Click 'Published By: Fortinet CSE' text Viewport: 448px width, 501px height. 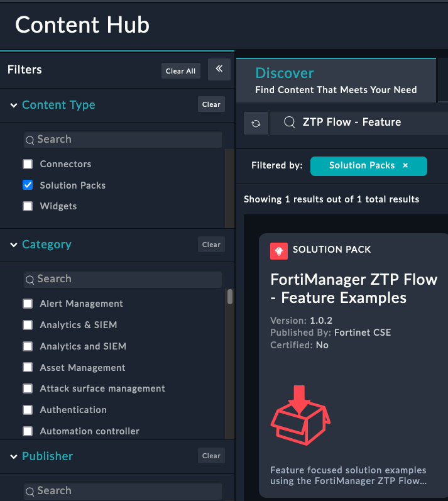pyautogui.click(x=331, y=333)
